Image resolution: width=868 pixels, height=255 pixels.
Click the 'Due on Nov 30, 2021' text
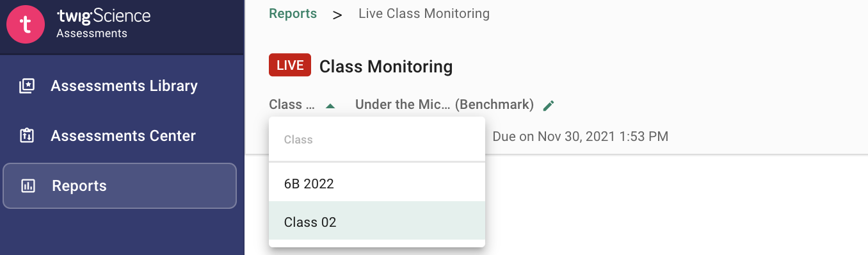pos(580,136)
